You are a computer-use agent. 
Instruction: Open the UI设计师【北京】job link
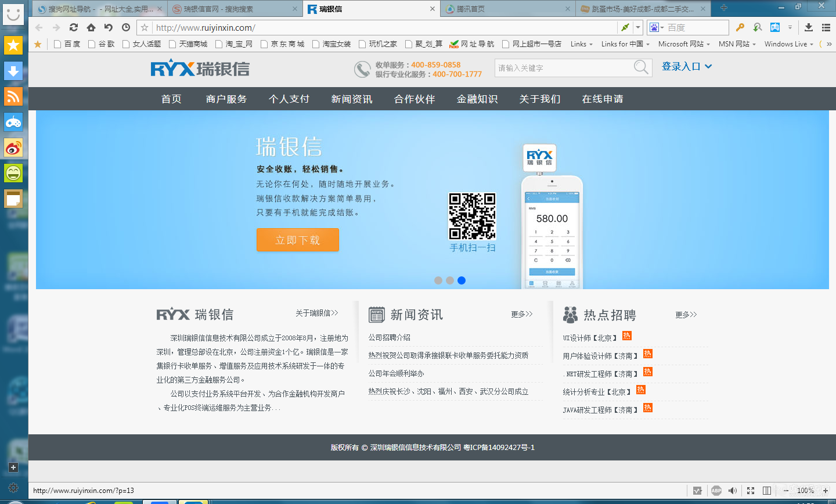tap(590, 337)
